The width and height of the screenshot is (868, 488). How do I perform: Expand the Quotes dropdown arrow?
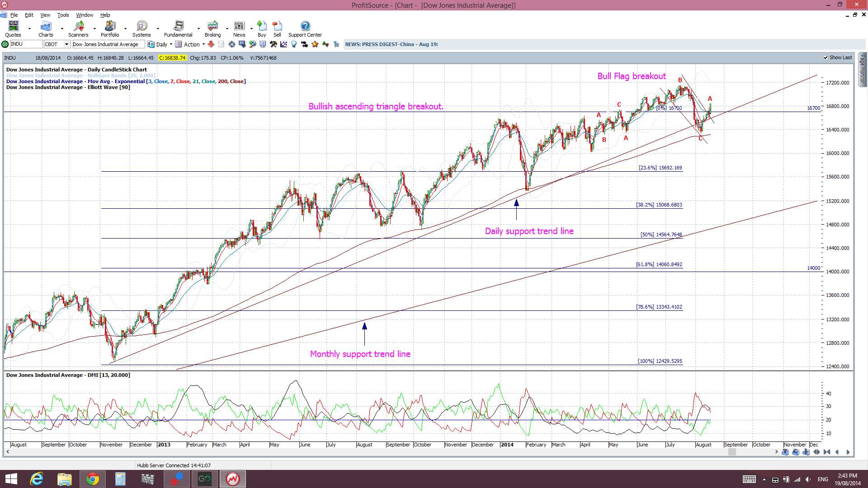coord(29,28)
